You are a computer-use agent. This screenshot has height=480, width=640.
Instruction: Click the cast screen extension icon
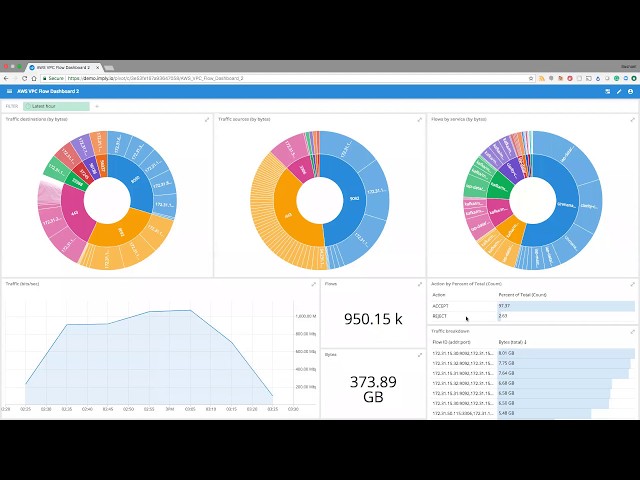tap(589, 78)
